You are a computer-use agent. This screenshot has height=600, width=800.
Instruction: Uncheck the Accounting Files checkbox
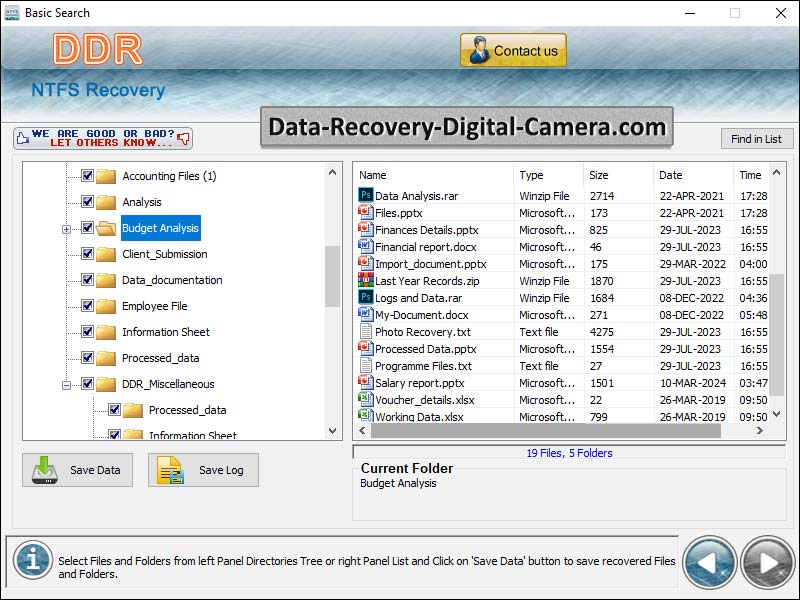click(87, 176)
